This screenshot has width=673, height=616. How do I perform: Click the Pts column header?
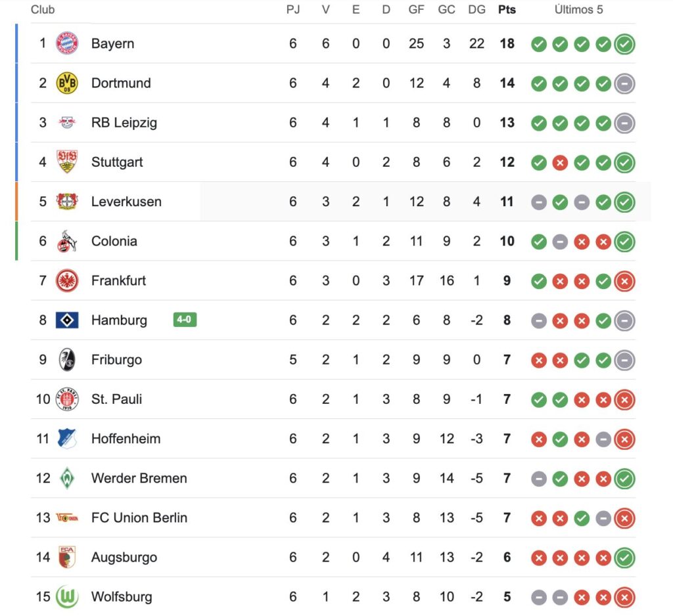click(x=507, y=10)
